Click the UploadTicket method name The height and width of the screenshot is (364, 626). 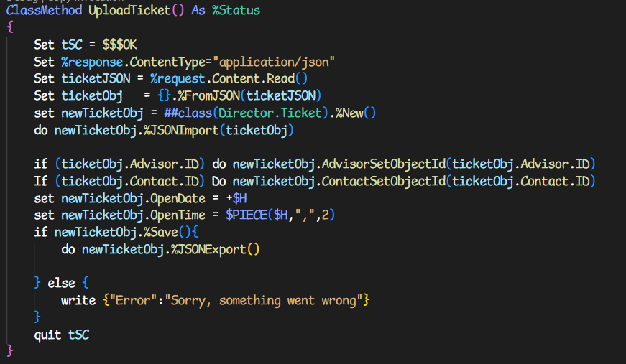(x=129, y=11)
